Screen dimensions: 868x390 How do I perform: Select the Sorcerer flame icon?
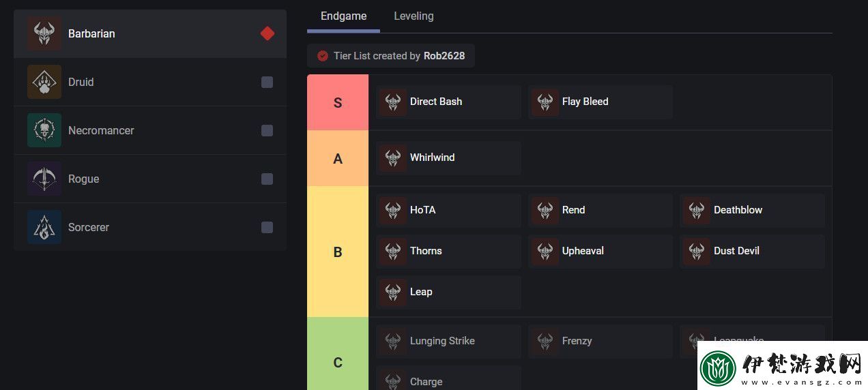[44, 227]
